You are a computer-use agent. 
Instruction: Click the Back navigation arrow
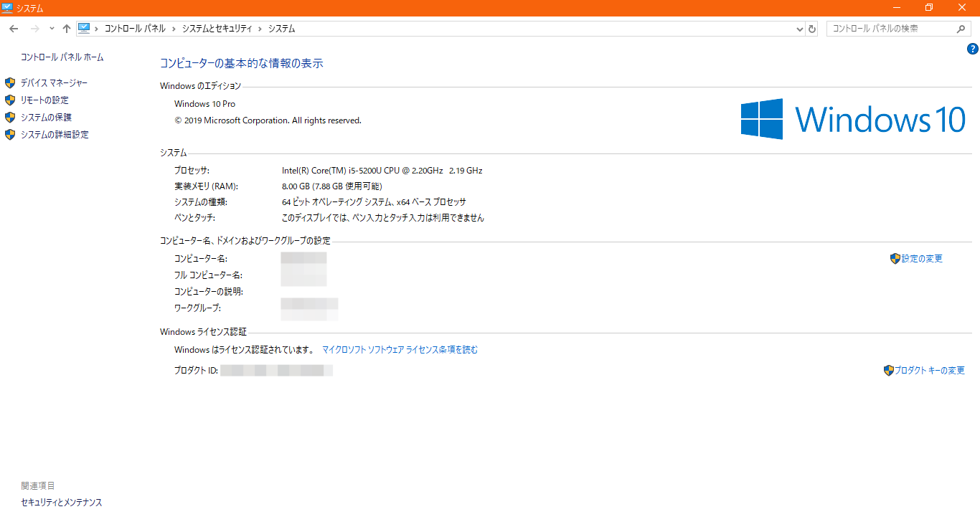coord(14,29)
